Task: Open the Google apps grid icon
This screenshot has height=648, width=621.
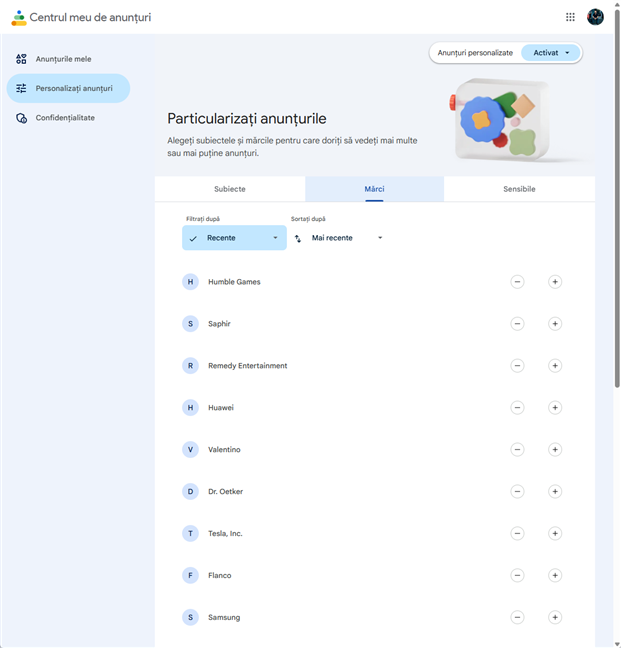Action: coord(570,17)
